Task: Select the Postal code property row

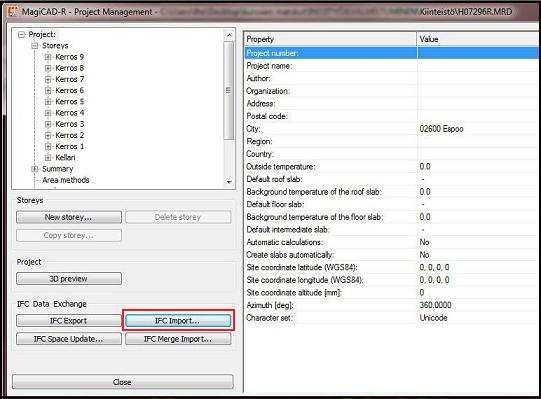Action: [x=391, y=116]
